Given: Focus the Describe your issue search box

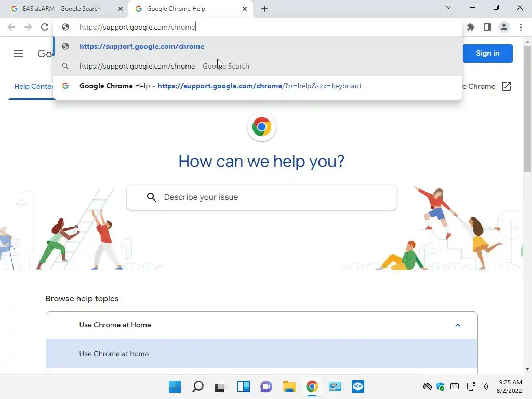Looking at the screenshot, I should click(262, 197).
